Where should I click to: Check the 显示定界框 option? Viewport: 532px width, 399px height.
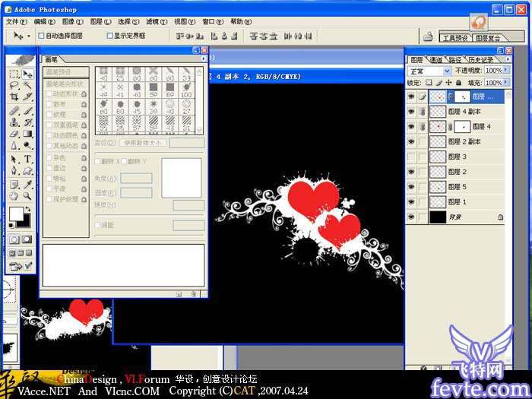click(x=109, y=36)
